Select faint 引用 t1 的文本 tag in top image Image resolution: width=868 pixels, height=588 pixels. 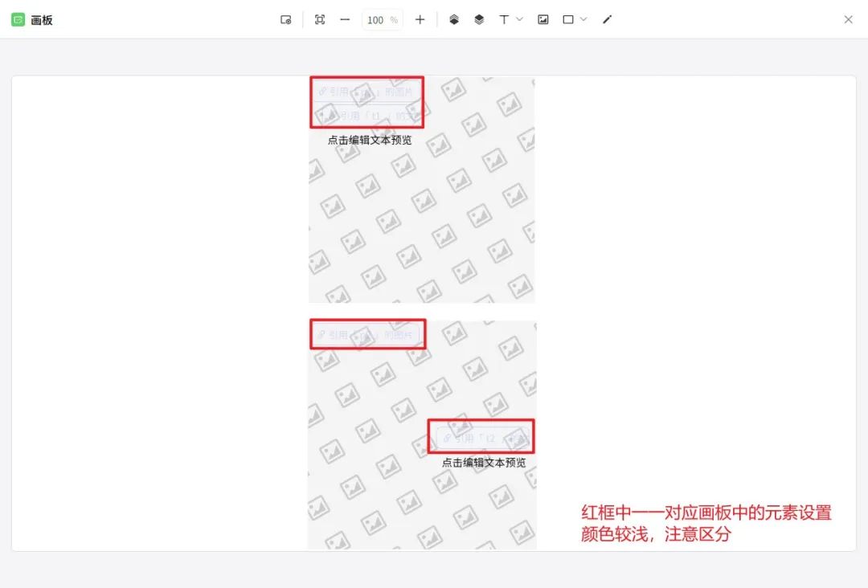(366, 116)
